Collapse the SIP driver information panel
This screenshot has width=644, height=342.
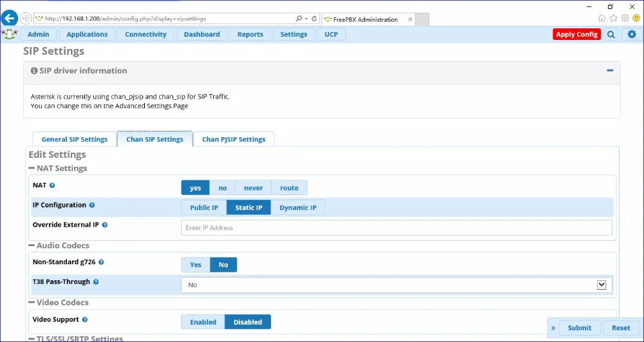click(x=610, y=71)
